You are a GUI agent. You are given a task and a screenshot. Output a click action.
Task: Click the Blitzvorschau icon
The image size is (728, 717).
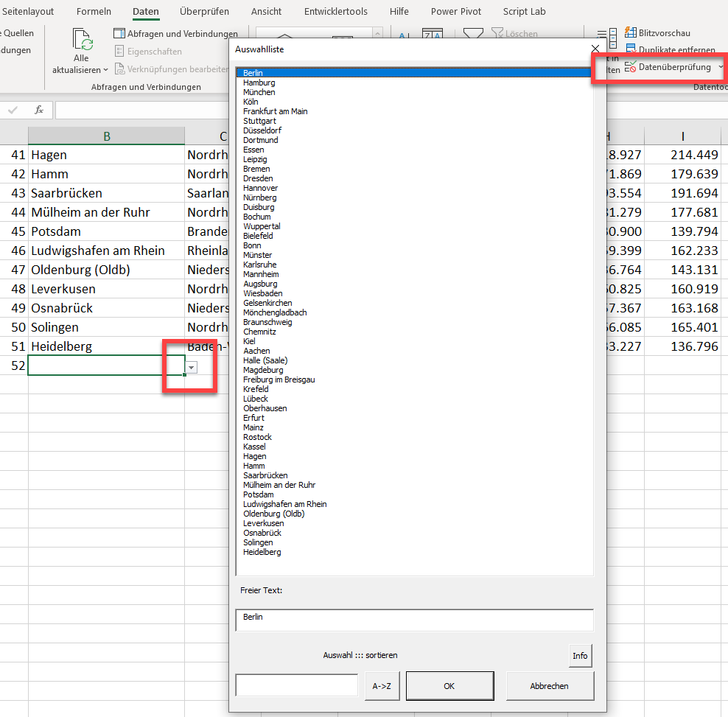[x=630, y=33]
